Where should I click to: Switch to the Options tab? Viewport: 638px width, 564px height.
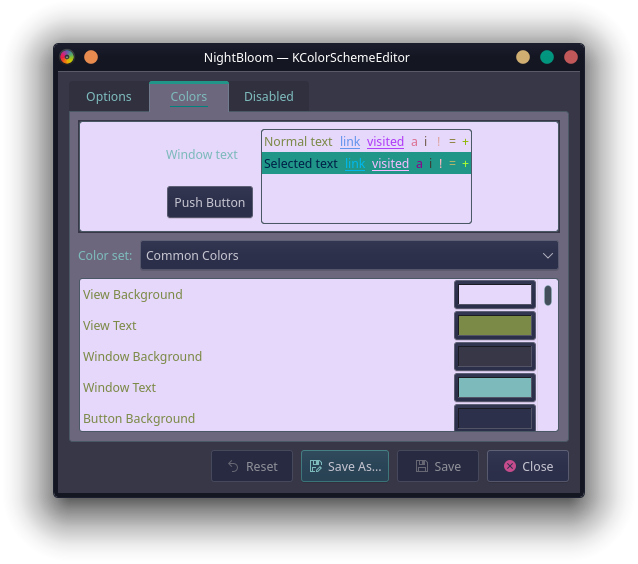(109, 96)
